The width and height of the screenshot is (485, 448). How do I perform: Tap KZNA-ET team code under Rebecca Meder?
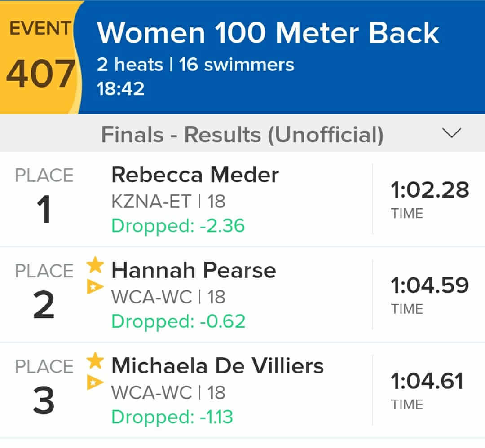click(151, 202)
